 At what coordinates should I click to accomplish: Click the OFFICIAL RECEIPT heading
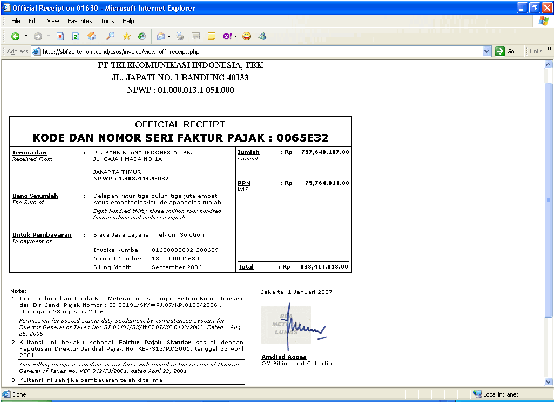click(x=180, y=125)
